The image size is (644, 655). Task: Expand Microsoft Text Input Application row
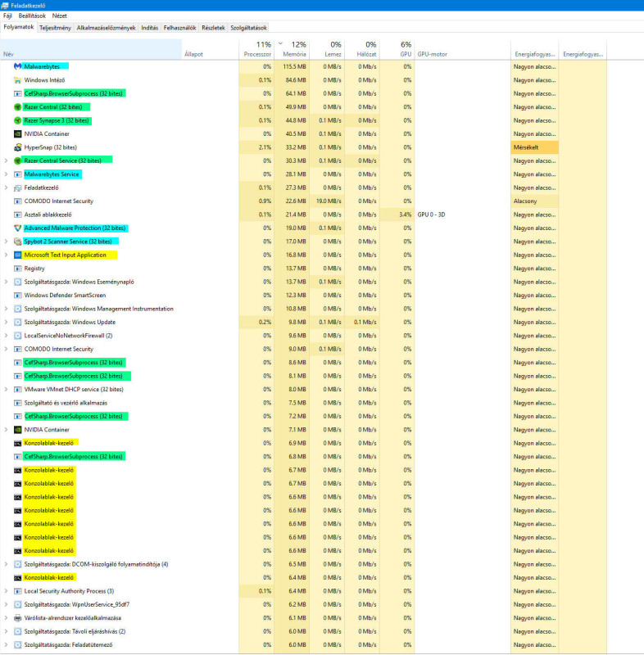point(6,255)
